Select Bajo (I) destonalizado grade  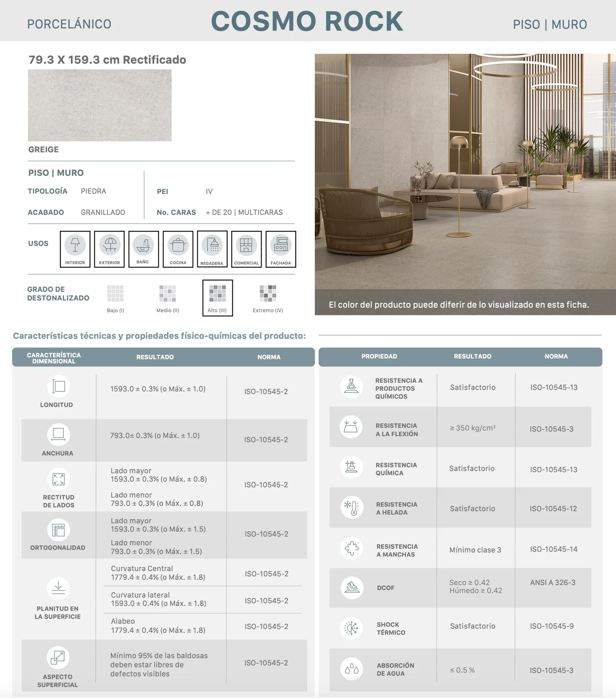click(x=116, y=299)
